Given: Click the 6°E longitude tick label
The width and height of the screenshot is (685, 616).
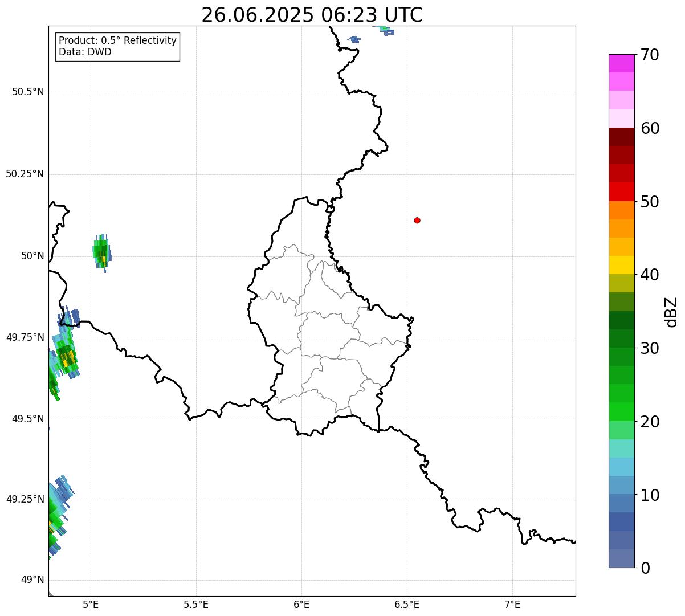Looking at the screenshot, I should tap(301, 604).
